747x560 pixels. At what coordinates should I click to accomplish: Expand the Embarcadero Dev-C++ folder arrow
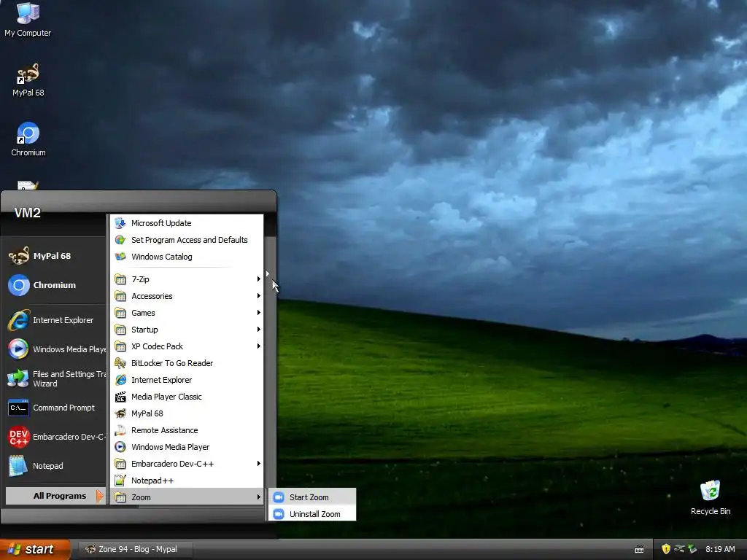tap(259, 464)
